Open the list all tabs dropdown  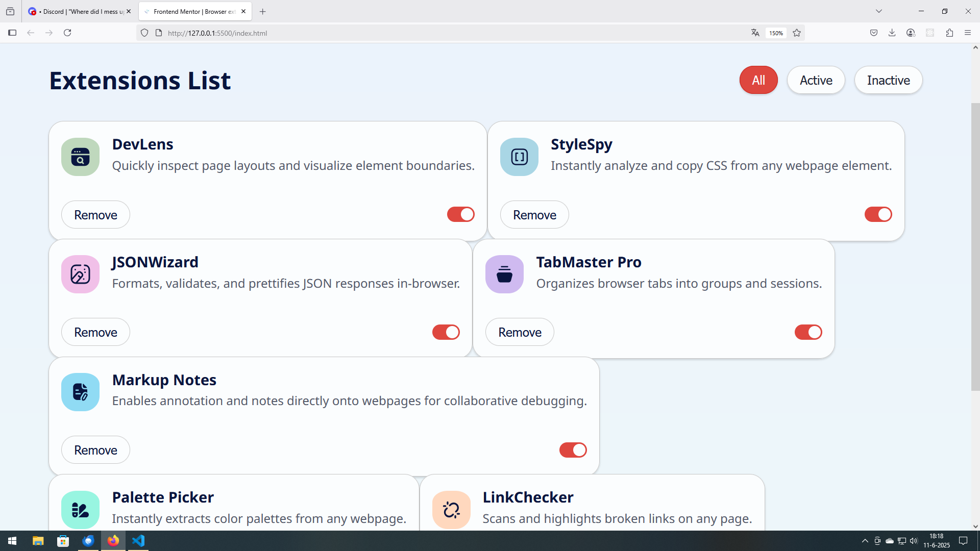click(878, 11)
